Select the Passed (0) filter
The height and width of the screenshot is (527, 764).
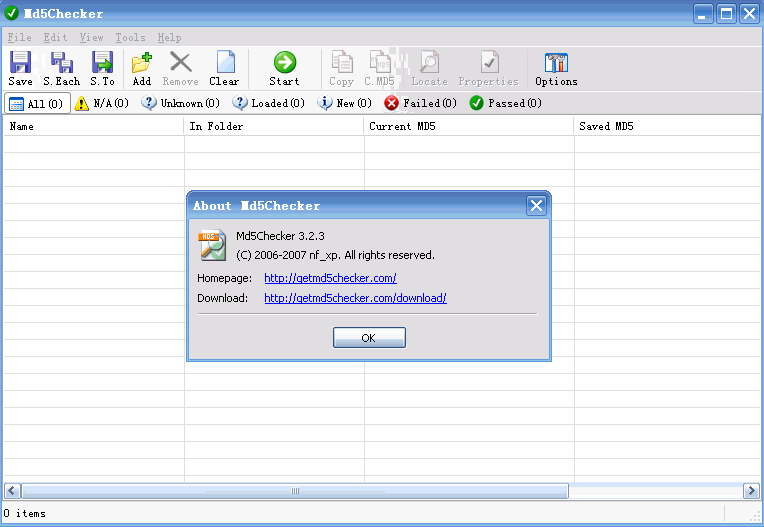pos(506,103)
